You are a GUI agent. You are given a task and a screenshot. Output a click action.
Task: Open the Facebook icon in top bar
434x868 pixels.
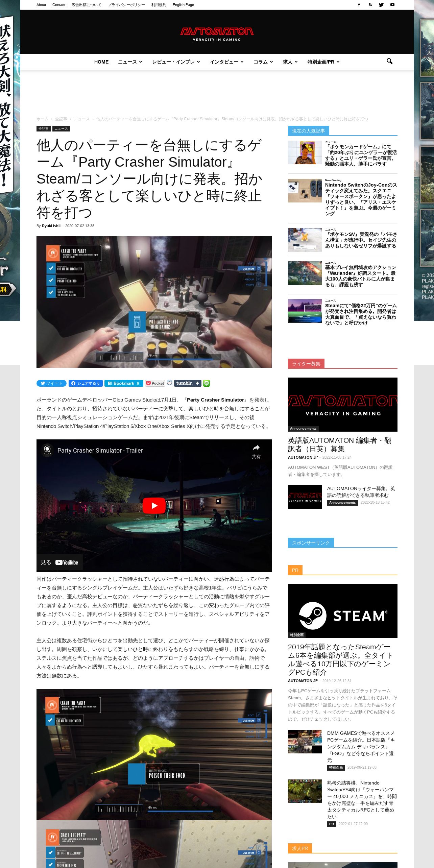click(359, 5)
